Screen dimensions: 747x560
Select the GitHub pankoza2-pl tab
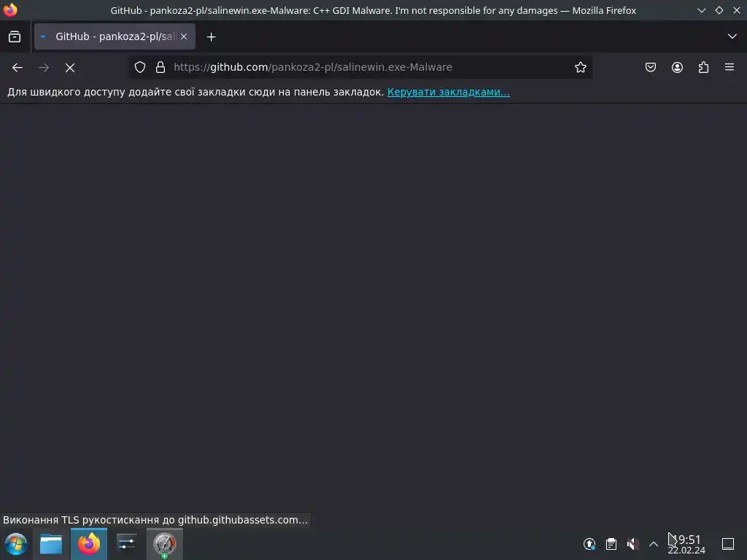pyautogui.click(x=115, y=36)
